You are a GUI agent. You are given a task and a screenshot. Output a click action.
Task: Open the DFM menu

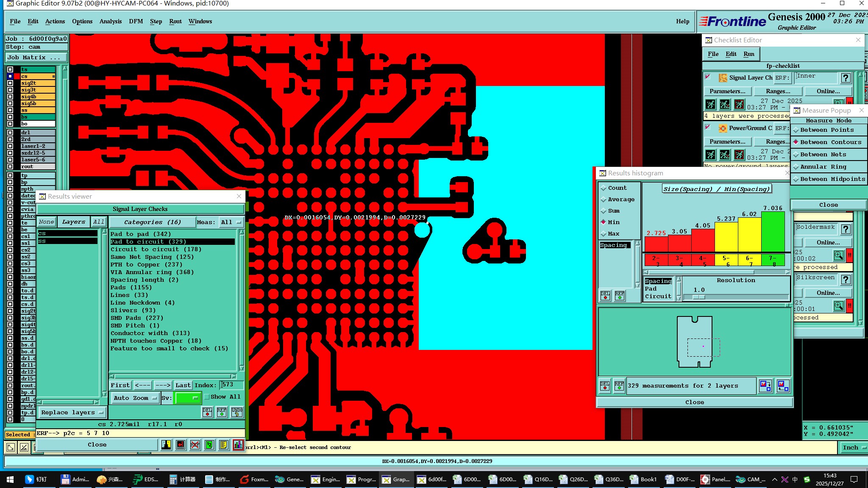point(136,21)
